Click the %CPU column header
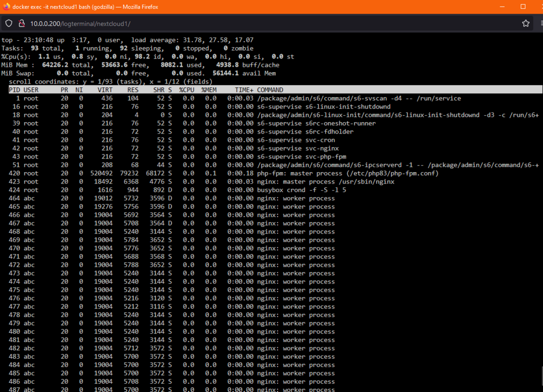 187,90
